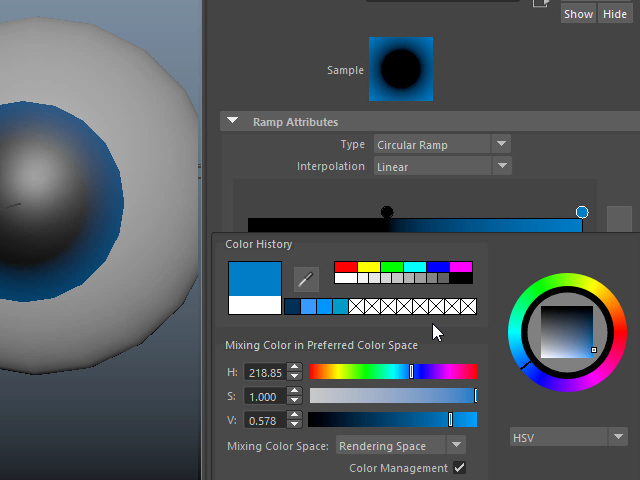Click the black ramp color marker
This screenshot has width=640, height=480.
(x=387, y=212)
